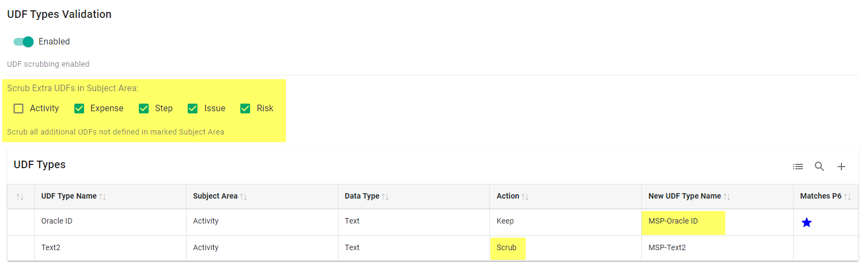Click the first column sort arrows

[x=20, y=196]
